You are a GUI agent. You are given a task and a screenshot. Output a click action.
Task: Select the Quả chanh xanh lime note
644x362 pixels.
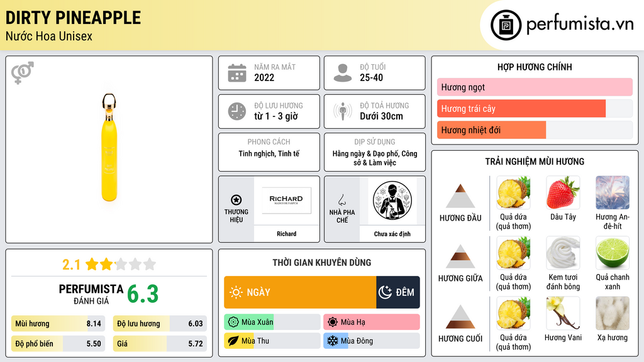pyautogui.click(x=613, y=253)
